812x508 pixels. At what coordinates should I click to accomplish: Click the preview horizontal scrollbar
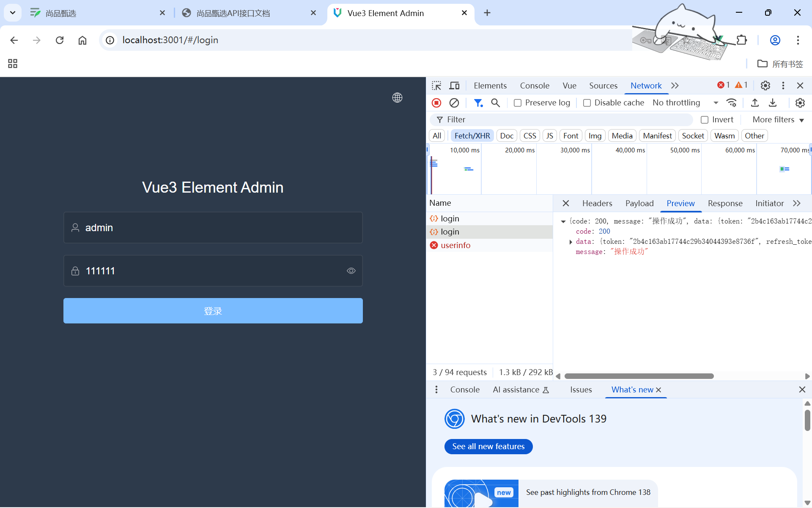pos(639,376)
